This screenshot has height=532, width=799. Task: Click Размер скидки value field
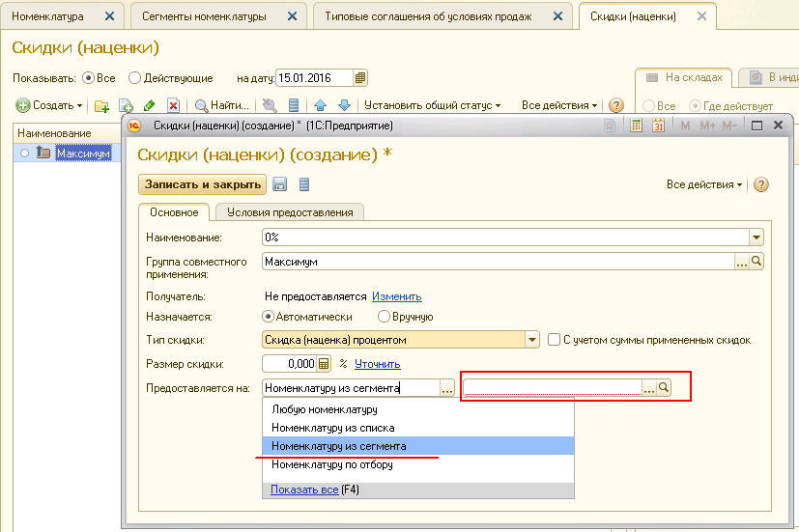pos(290,364)
